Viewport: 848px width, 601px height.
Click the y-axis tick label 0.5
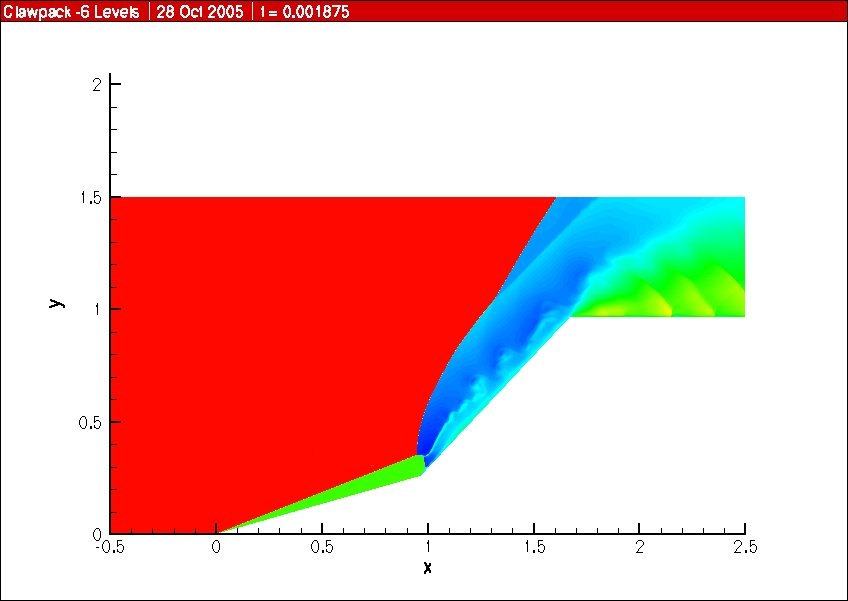[x=90, y=422]
